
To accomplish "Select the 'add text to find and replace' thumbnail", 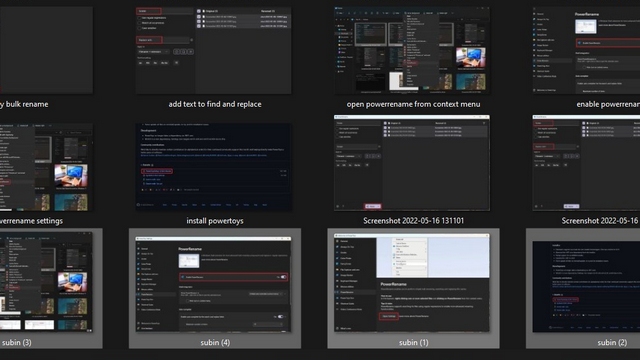I will pos(213,50).
